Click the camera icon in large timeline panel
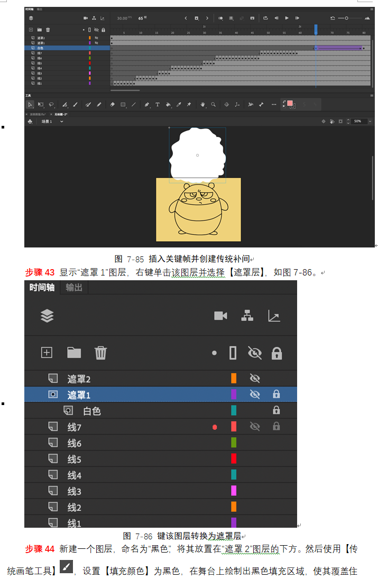 [220, 316]
